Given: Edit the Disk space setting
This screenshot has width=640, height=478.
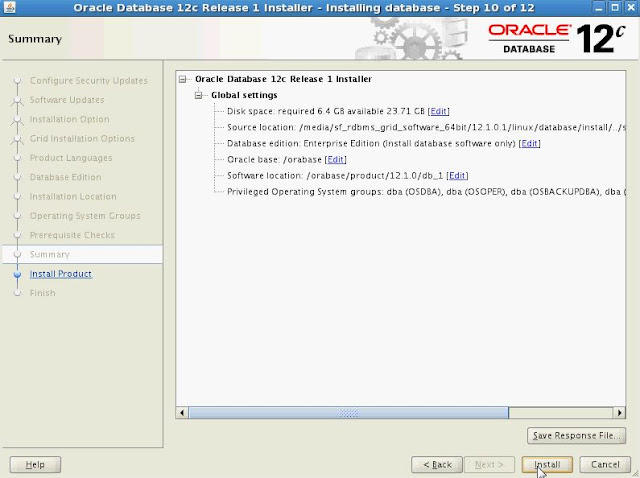Looking at the screenshot, I should (x=438, y=111).
